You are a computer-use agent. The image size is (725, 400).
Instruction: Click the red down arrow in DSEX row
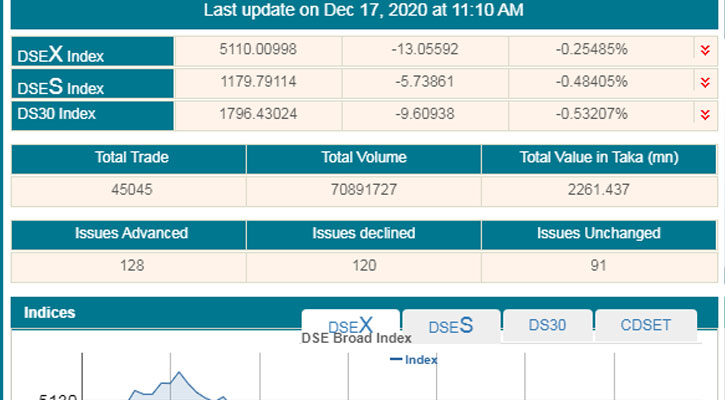(703, 50)
